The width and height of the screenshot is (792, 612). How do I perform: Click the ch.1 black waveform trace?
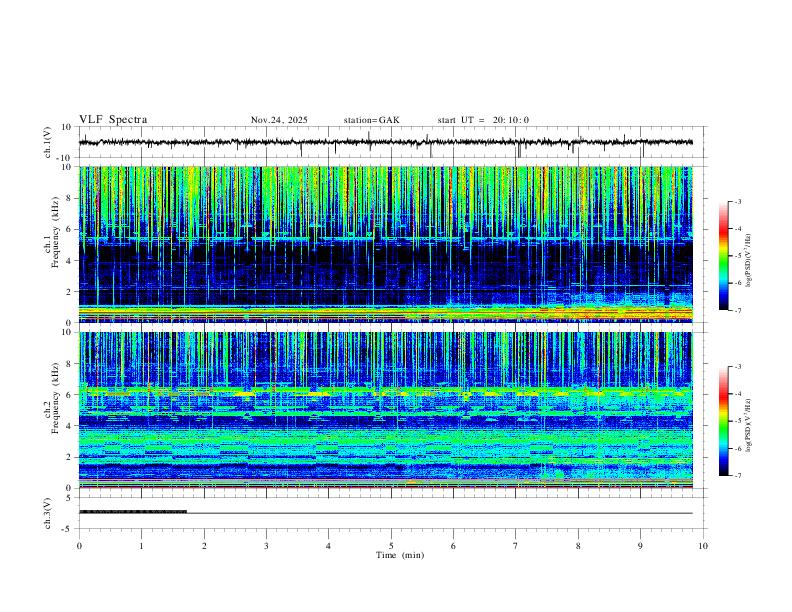click(x=385, y=142)
